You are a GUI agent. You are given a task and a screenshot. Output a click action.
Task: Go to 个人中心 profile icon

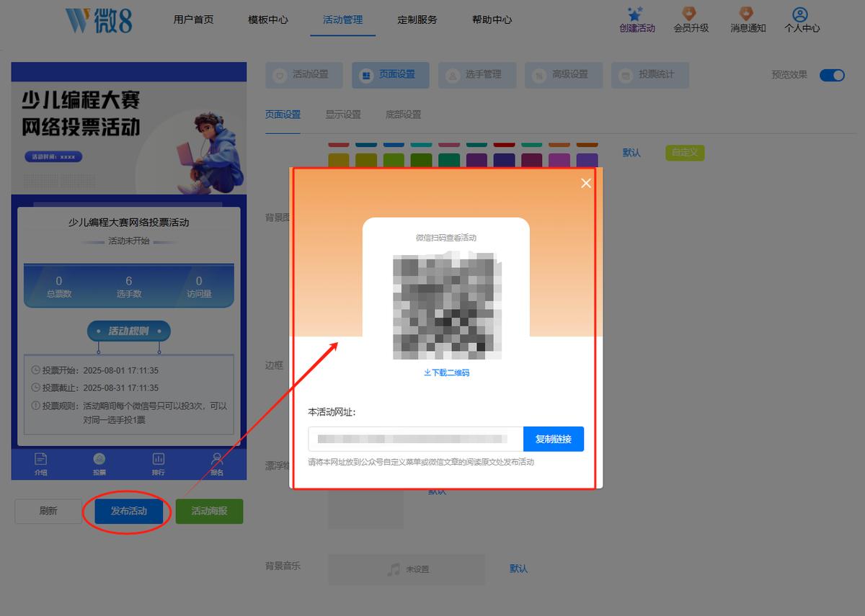(x=799, y=14)
